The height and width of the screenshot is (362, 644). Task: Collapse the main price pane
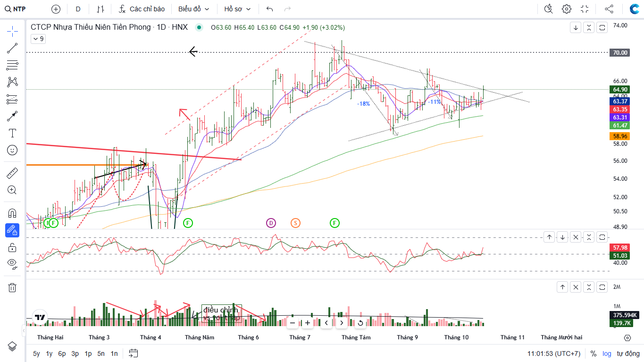(589, 27)
